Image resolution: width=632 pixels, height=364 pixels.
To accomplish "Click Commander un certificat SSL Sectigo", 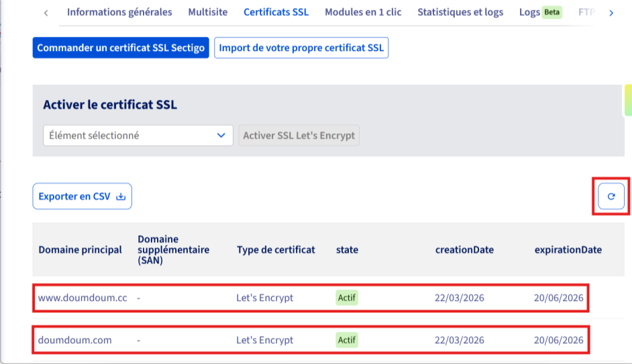I will click(121, 48).
